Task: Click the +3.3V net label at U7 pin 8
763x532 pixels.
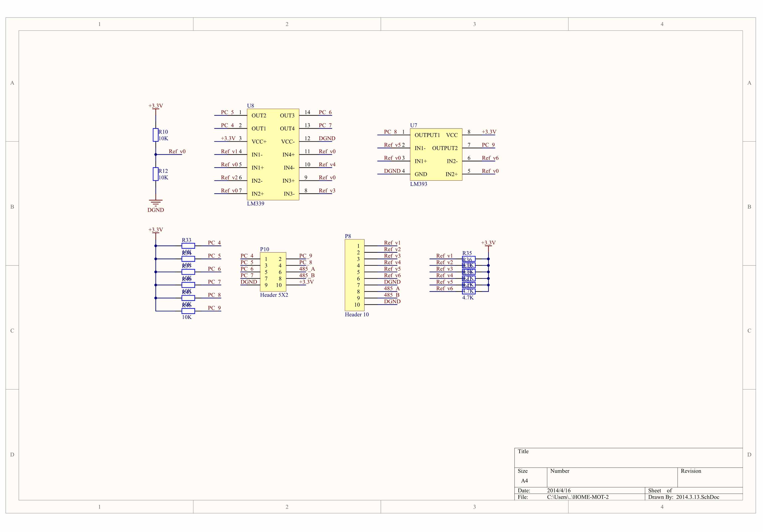Action: (489, 131)
